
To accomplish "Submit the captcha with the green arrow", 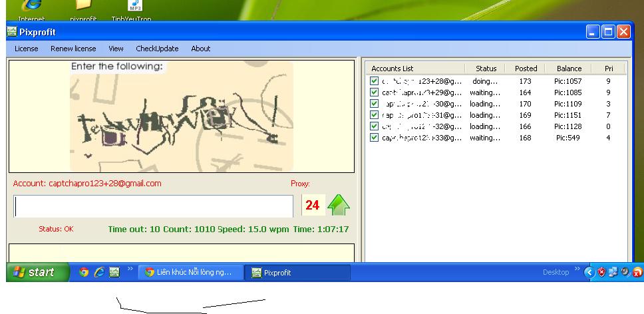I will click(339, 205).
